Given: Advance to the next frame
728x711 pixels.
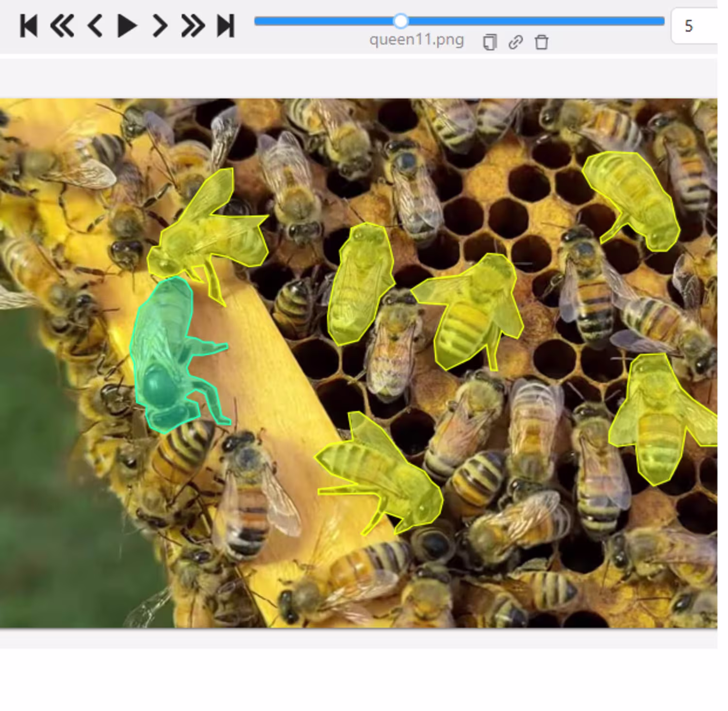Looking at the screenshot, I should (160, 26).
